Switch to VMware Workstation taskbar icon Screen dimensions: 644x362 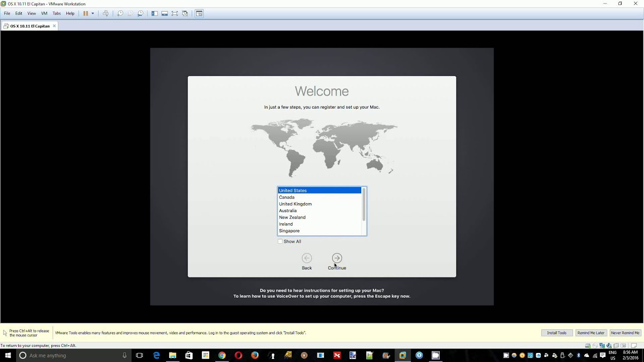point(403,355)
